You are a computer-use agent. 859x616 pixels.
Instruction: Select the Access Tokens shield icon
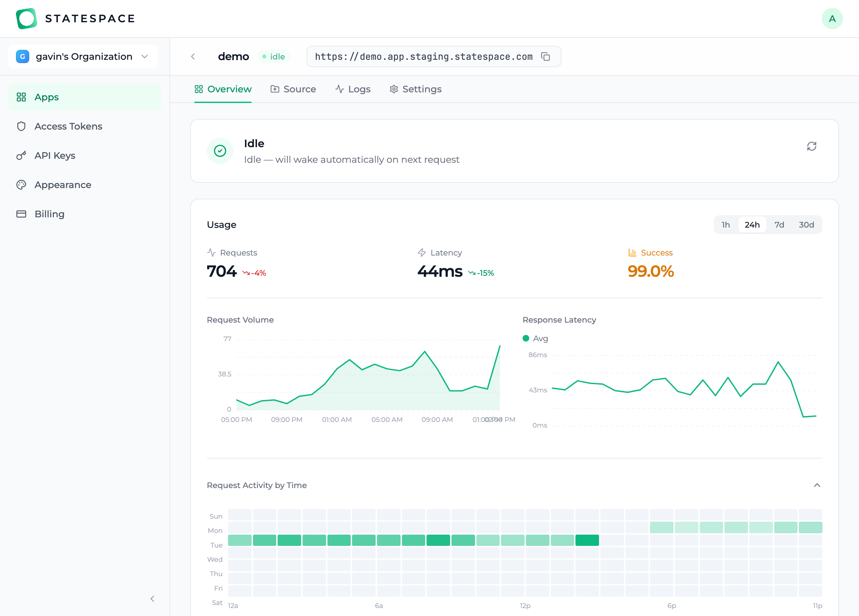pos(22,126)
